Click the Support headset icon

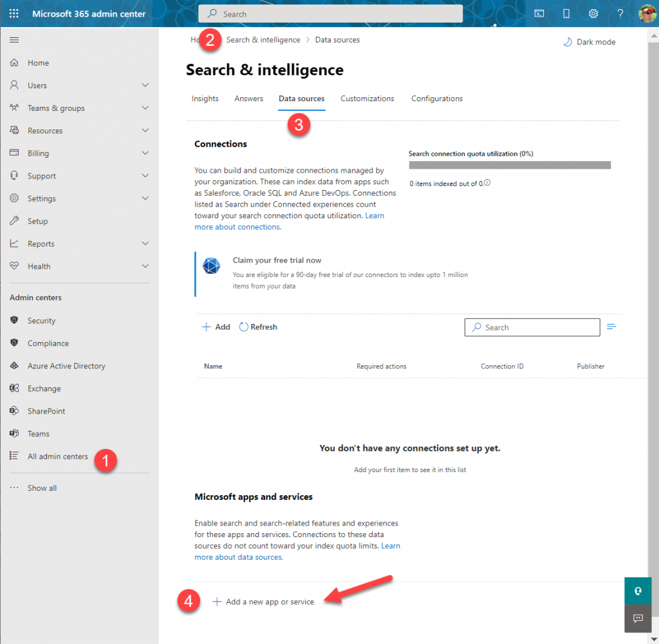click(14, 175)
